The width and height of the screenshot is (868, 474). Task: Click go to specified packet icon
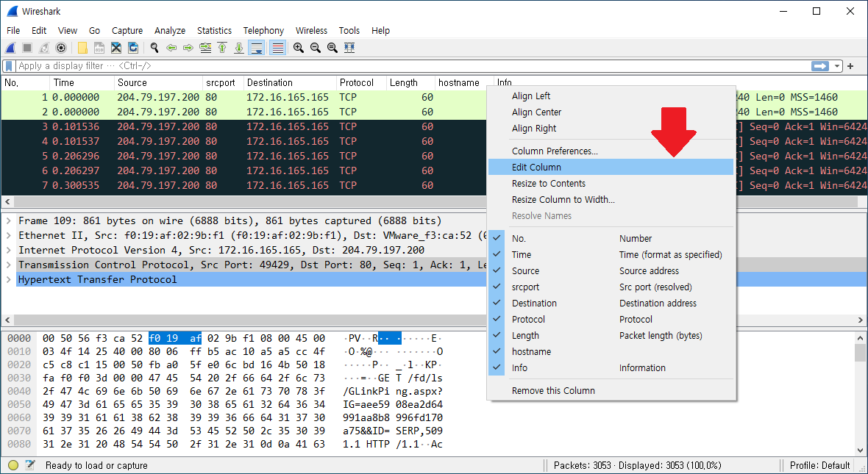pos(205,48)
